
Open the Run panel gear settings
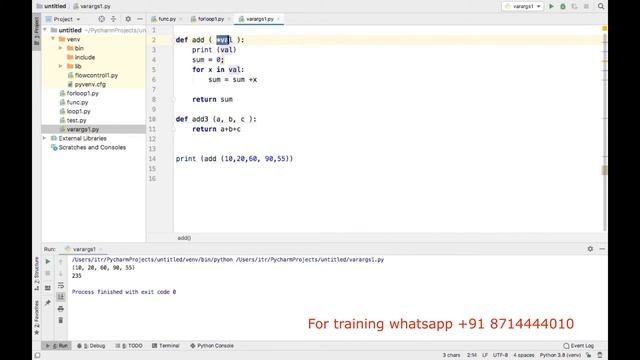(x=590, y=249)
